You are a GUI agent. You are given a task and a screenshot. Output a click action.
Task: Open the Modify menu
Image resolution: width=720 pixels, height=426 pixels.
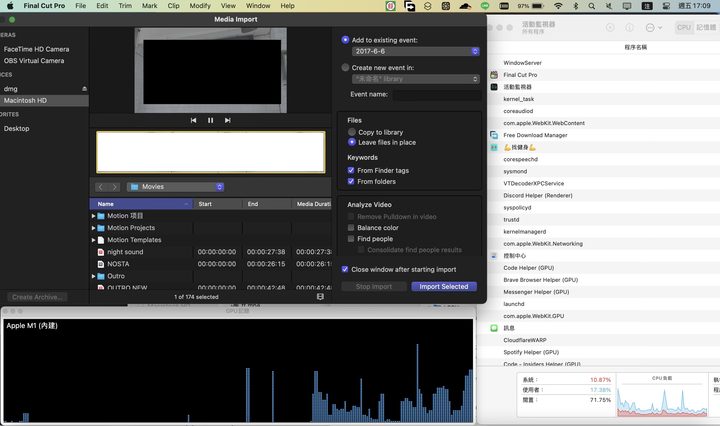tap(200, 6)
